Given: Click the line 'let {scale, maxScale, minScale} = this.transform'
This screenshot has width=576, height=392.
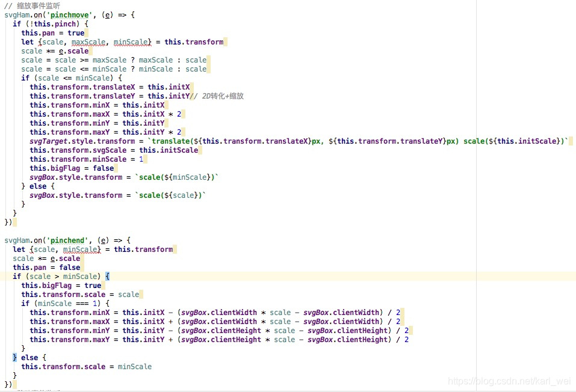Looking at the screenshot, I should 122,42.
